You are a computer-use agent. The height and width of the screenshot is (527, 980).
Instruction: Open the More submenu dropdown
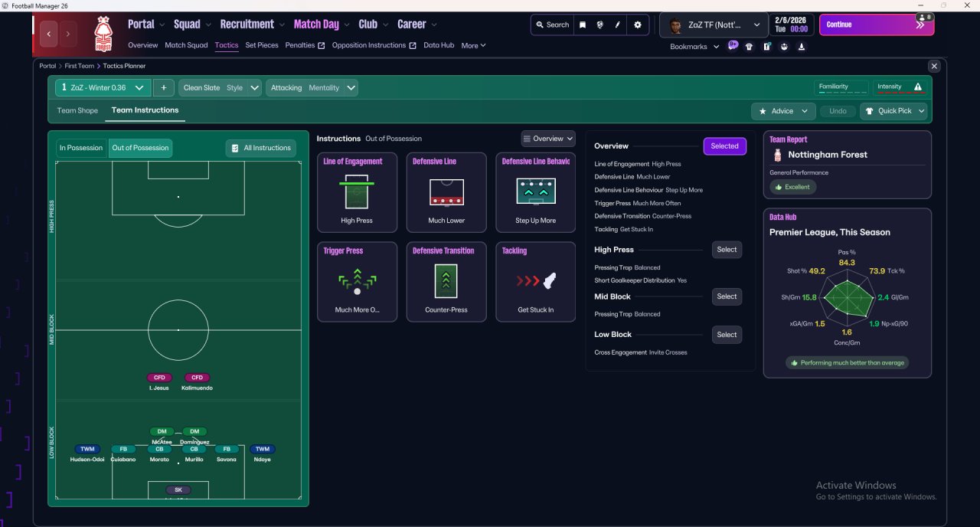tap(473, 46)
